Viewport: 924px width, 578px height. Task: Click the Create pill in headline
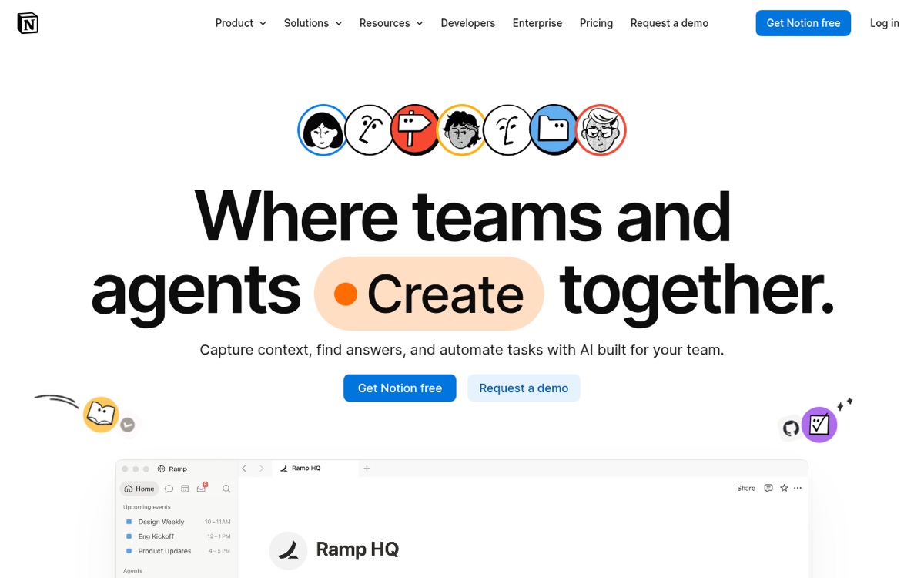coord(429,294)
